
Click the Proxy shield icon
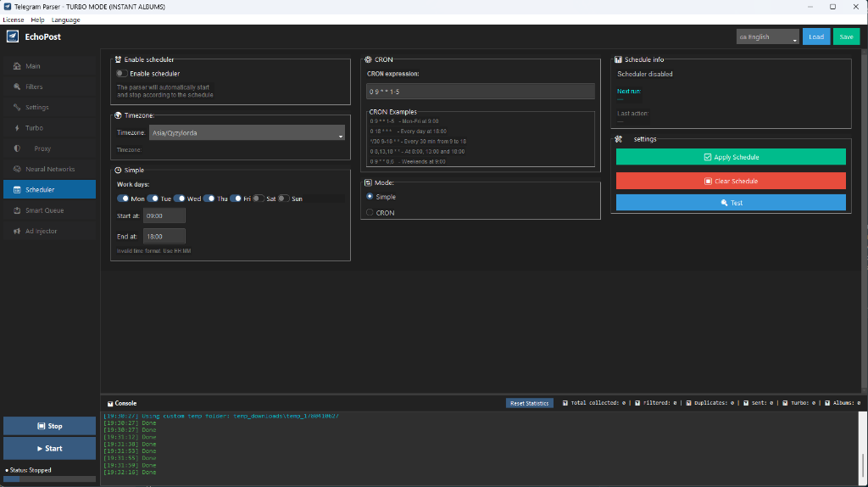[x=17, y=148]
